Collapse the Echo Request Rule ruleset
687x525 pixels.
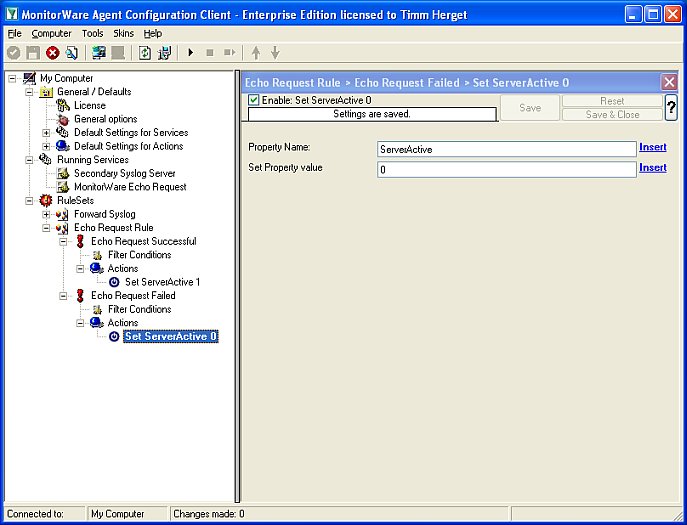pos(46,228)
